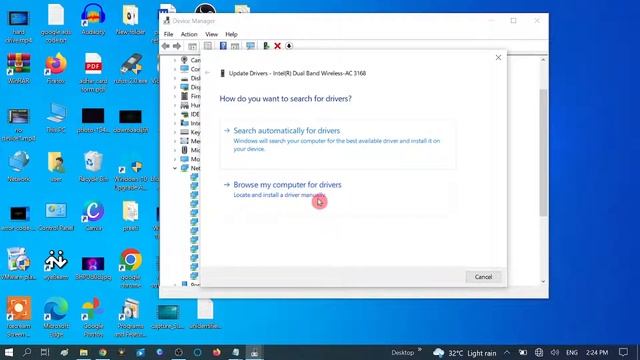Image resolution: width=640 pixels, height=360 pixels.
Task: Select the Google Photos desktop shortcut
Action: [x=93, y=317]
